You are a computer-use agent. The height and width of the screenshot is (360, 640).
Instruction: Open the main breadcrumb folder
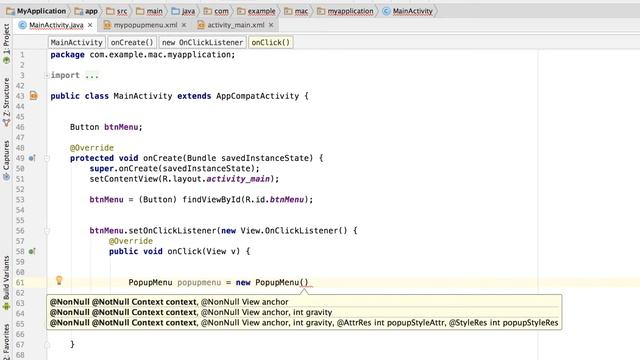tap(149, 11)
